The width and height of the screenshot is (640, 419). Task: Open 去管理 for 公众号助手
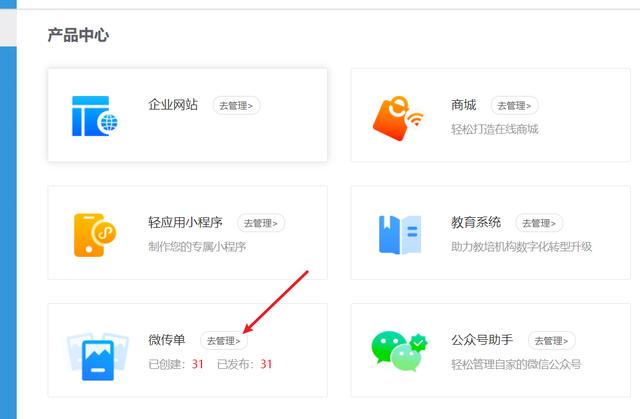click(x=551, y=341)
